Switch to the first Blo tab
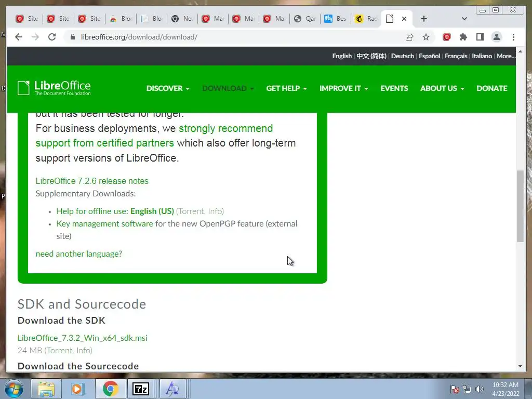Image resolution: width=532 pixels, height=399 pixels. (x=121, y=19)
